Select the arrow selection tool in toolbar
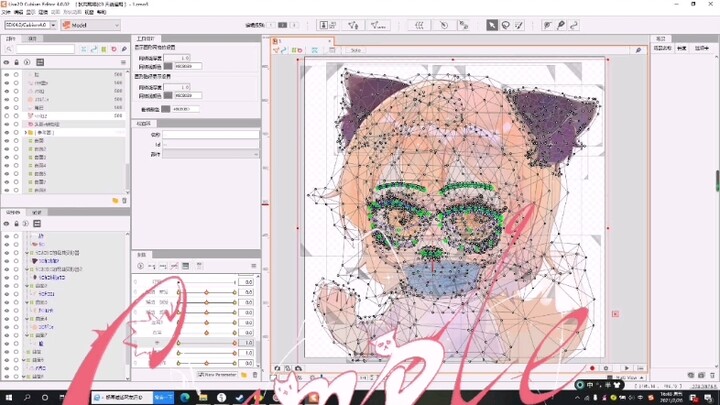This screenshot has width=720, height=405. tap(492, 25)
